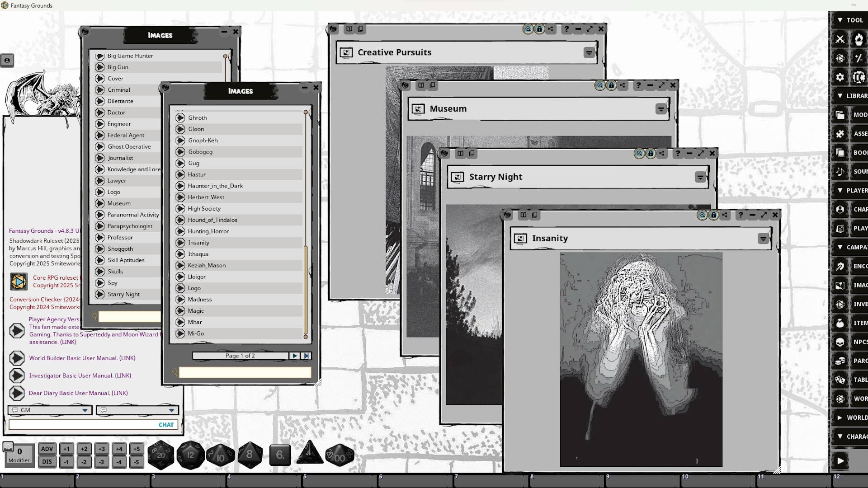868x488 pixels.
Task: Enable the DIS disadvantage toggle
Action: 47,462
